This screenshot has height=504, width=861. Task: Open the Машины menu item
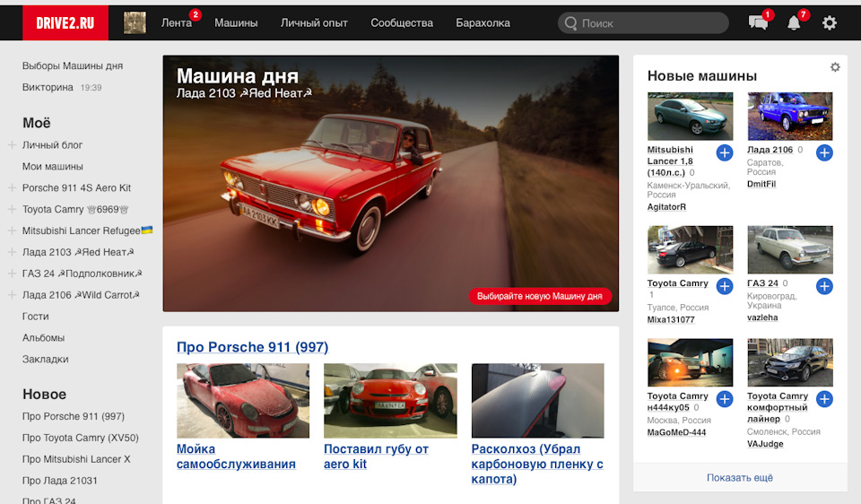tap(236, 23)
